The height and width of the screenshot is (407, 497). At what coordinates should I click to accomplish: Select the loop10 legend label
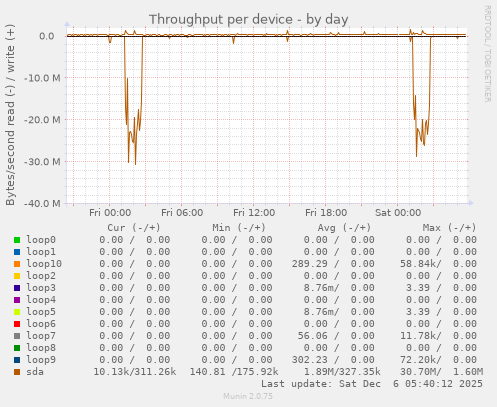pos(44,264)
